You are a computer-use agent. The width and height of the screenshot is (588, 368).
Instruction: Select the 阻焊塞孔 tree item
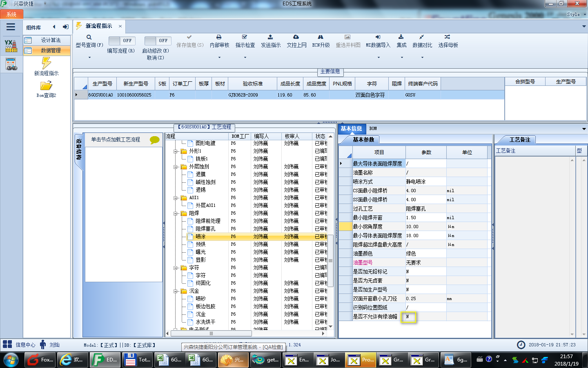point(205,229)
